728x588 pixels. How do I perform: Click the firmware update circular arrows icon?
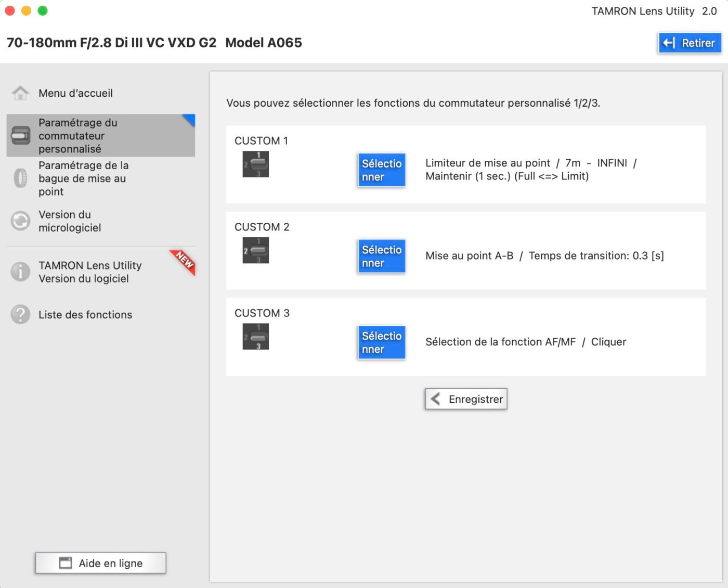click(x=20, y=221)
